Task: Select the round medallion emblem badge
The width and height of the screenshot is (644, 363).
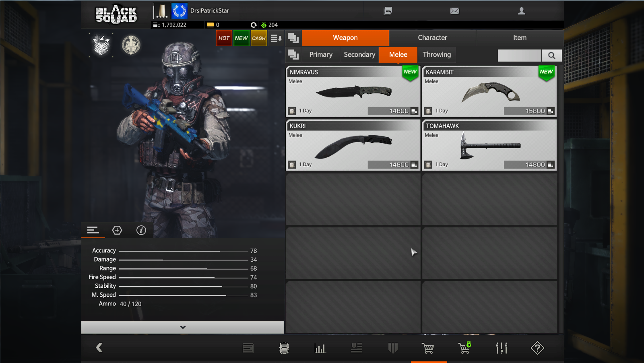Action: (x=131, y=45)
